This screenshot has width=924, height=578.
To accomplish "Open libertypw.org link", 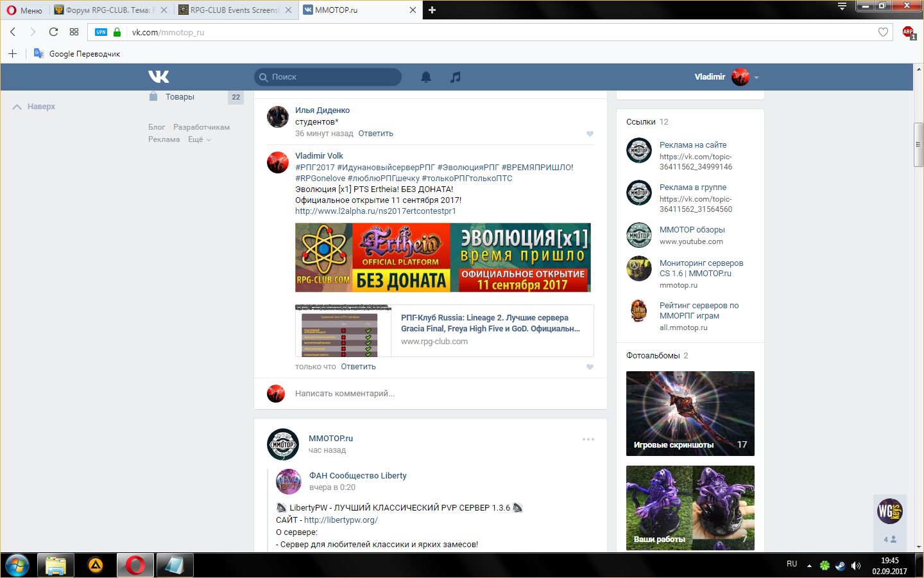I will coord(341,520).
